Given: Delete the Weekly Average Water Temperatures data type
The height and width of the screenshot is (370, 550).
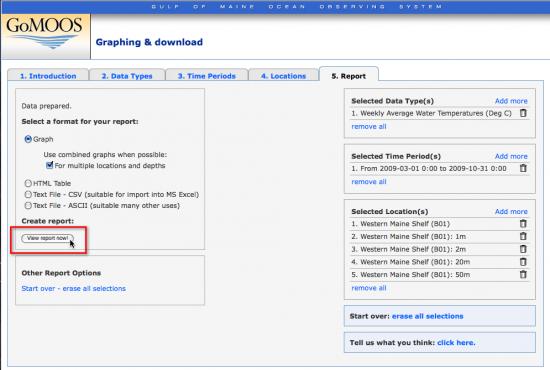Looking at the screenshot, I should click(523, 113).
